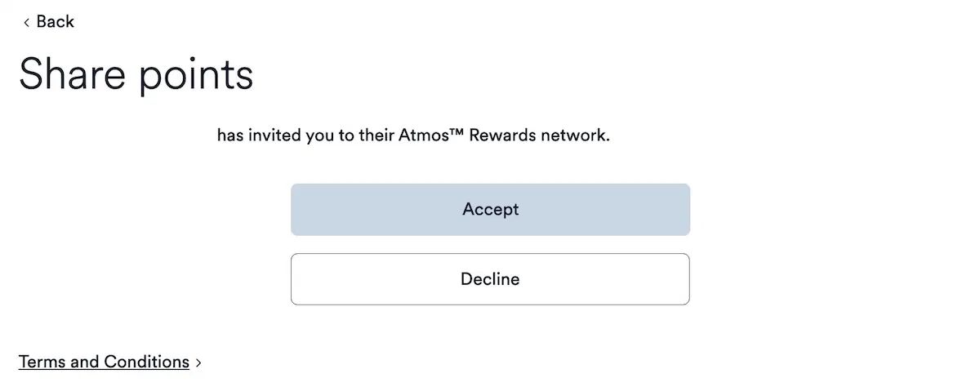980x387 pixels.
Task: Accept the Atmos Rewards network invitation
Action: (490, 210)
